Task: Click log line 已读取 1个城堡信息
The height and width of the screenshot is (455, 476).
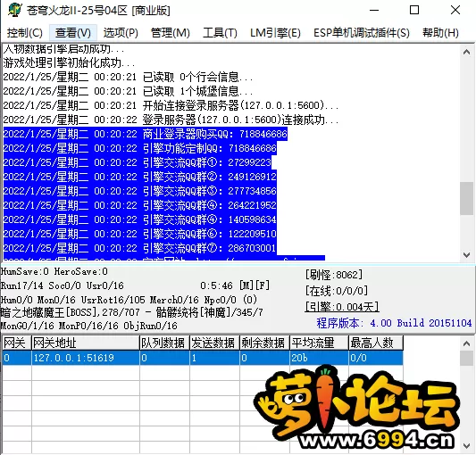Action: click(128, 91)
